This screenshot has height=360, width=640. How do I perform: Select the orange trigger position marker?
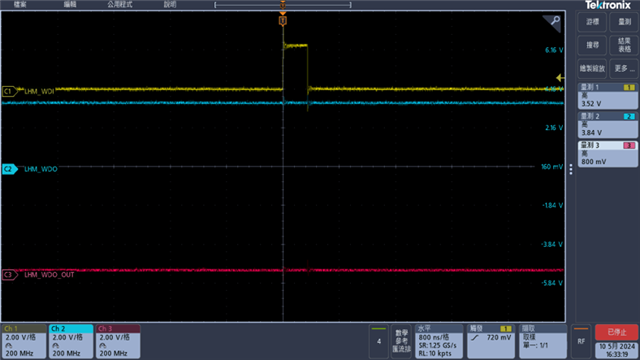coord(282,20)
